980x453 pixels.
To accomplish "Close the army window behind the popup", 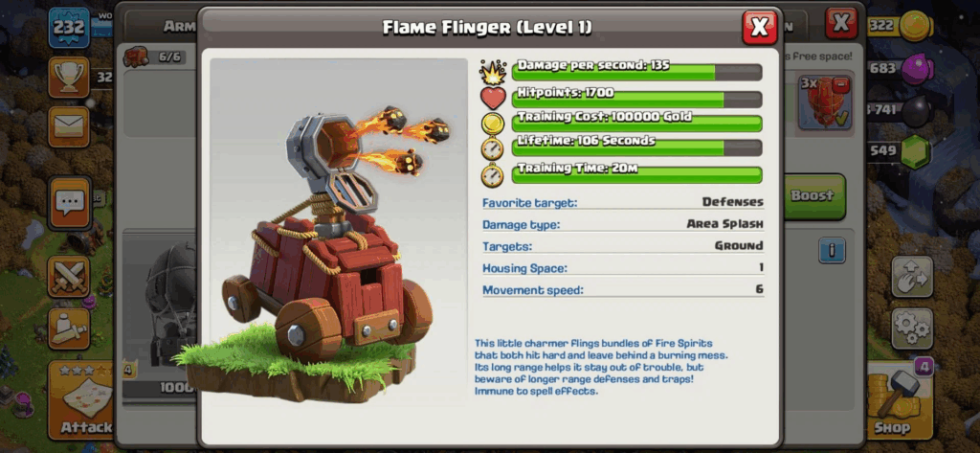I will [841, 24].
